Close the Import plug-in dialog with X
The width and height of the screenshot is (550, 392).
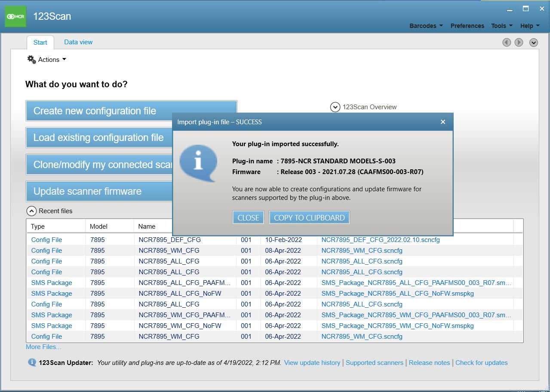[x=443, y=122]
